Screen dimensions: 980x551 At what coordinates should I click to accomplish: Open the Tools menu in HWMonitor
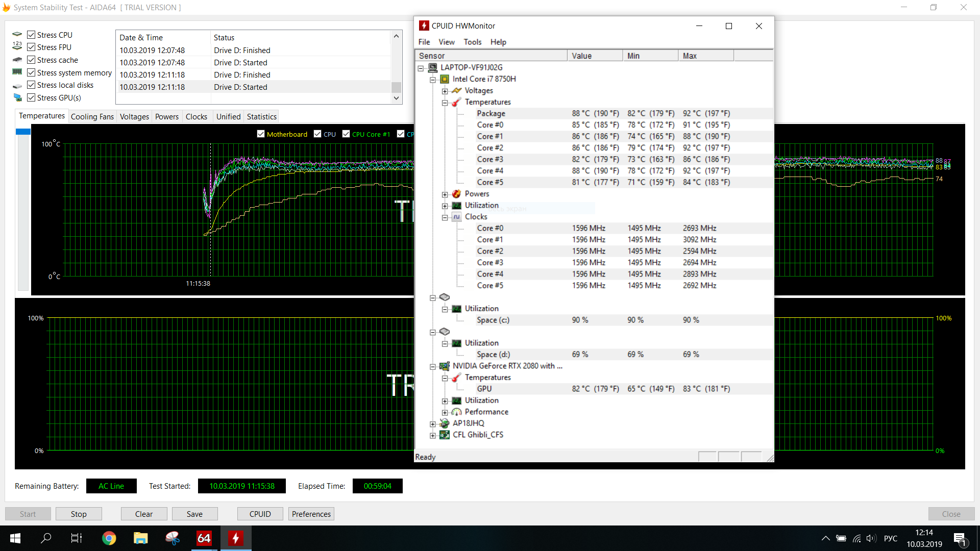tap(472, 42)
